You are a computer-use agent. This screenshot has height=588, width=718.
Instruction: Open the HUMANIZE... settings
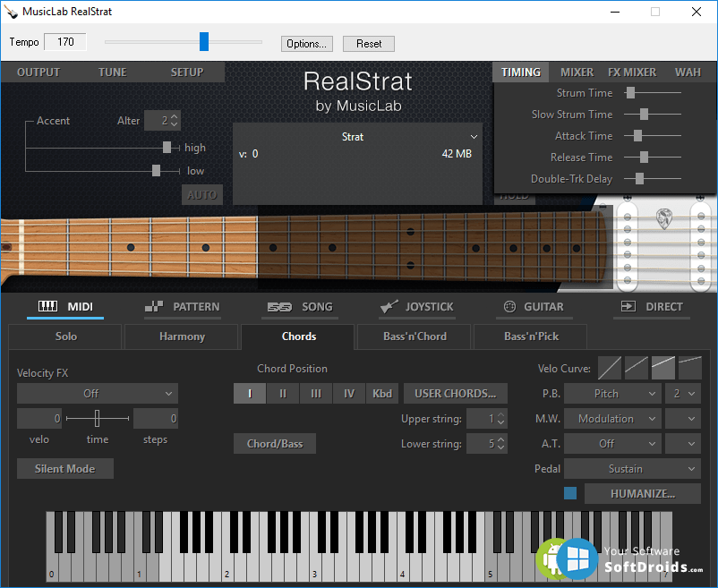pos(643,493)
